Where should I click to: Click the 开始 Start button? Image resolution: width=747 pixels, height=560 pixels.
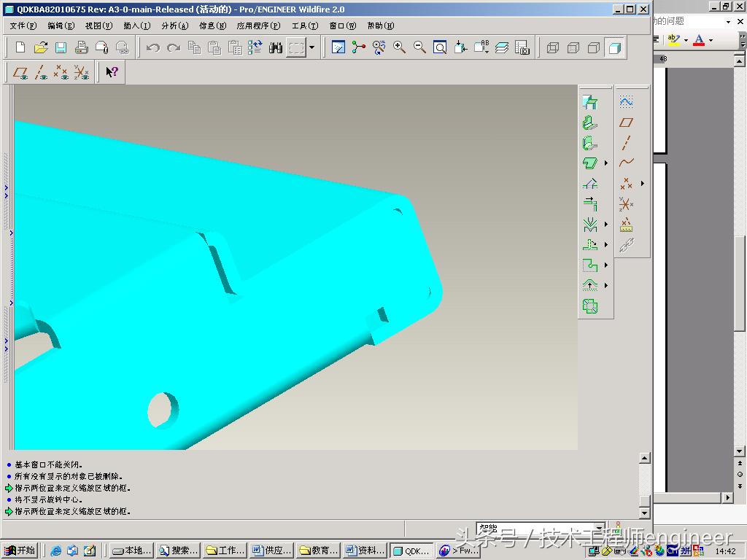coord(20,551)
